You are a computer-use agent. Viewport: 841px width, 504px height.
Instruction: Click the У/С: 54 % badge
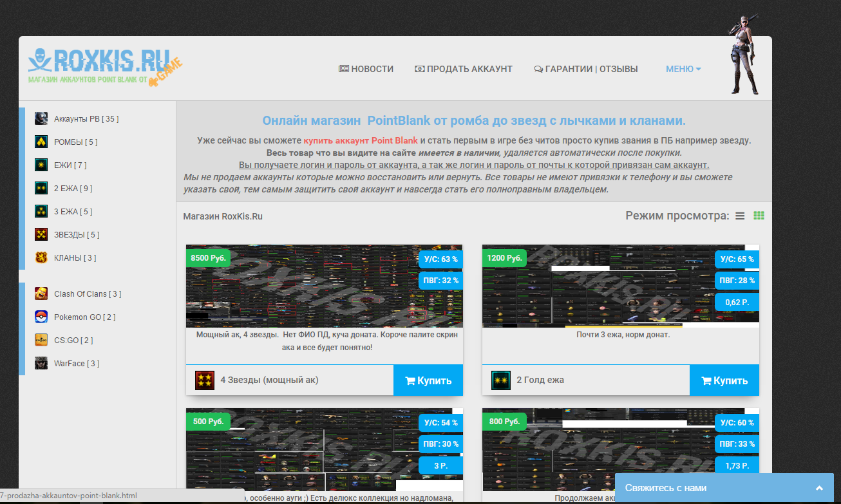coord(440,423)
